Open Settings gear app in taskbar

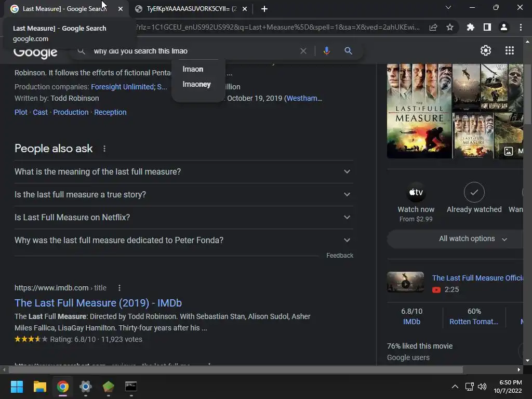point(86,387)
